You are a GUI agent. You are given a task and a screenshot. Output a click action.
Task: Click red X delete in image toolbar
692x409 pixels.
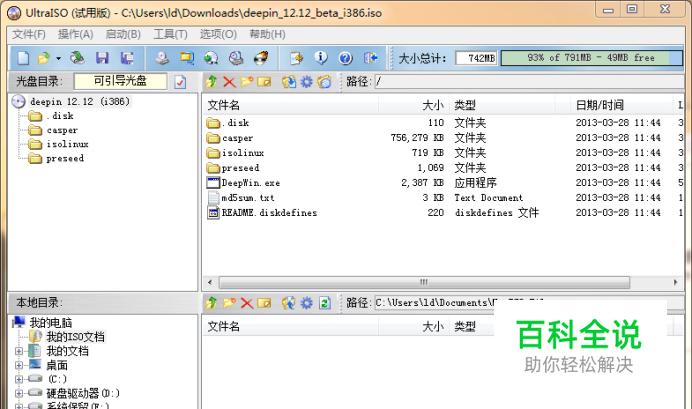pyautogui.click(x=229, y=82)
